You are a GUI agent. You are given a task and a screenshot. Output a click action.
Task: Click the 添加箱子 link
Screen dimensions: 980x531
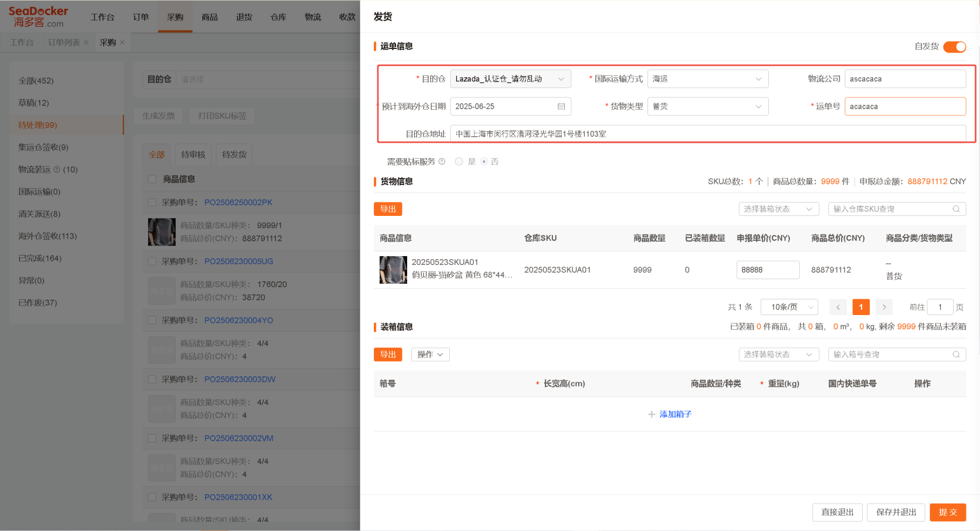(675, 414)
